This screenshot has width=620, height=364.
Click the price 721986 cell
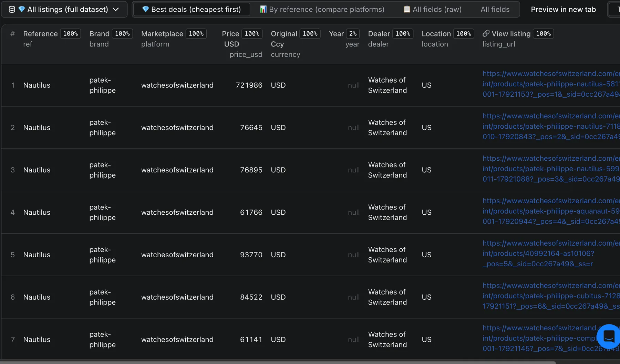(249, 85)
